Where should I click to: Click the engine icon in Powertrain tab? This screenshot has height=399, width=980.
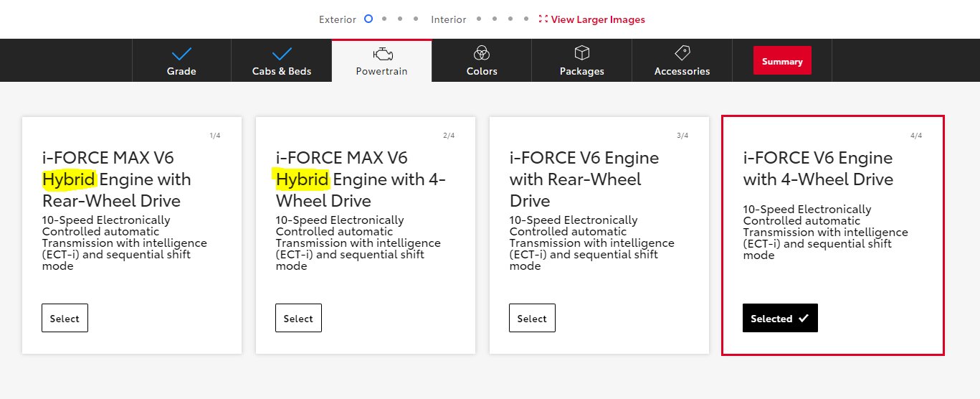tap(381, 54)
